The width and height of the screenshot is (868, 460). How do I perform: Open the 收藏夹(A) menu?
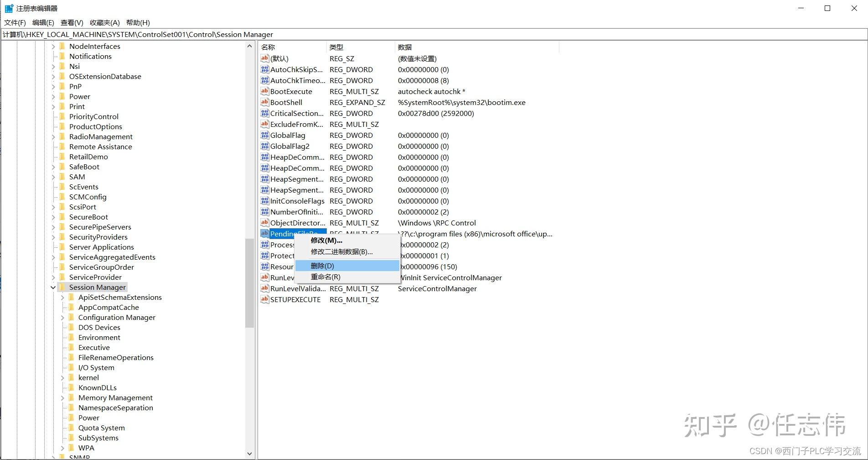[104, 22]
